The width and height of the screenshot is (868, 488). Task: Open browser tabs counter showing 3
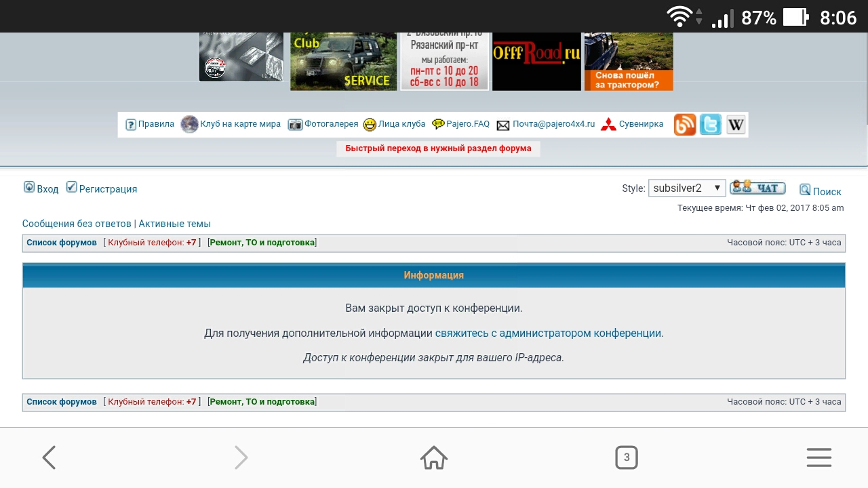pos(626,457)
